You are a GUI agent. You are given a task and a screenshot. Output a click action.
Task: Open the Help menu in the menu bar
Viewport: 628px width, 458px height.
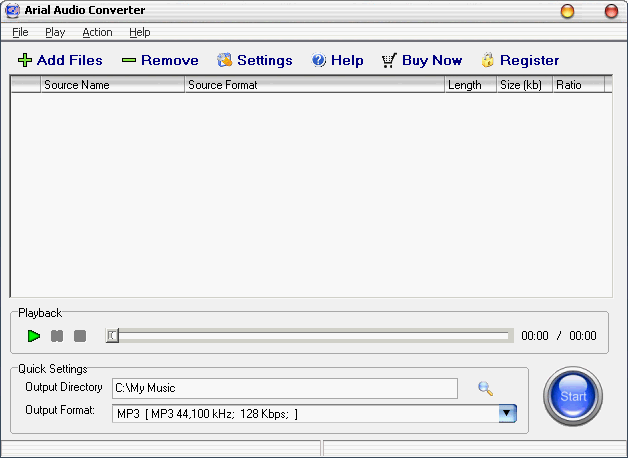[x=140, y=32]
